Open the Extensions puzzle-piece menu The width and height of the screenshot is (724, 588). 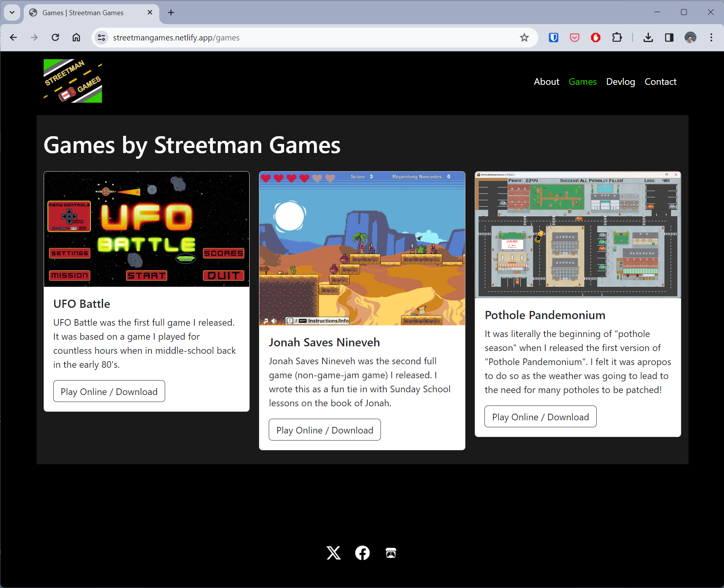click(617, 37)
